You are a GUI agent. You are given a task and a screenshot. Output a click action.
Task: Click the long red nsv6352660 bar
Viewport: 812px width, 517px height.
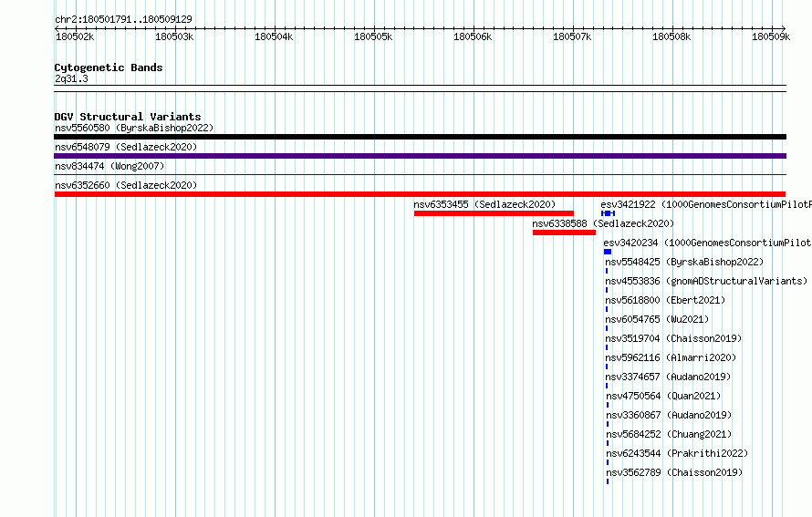(x=420, y=194)
